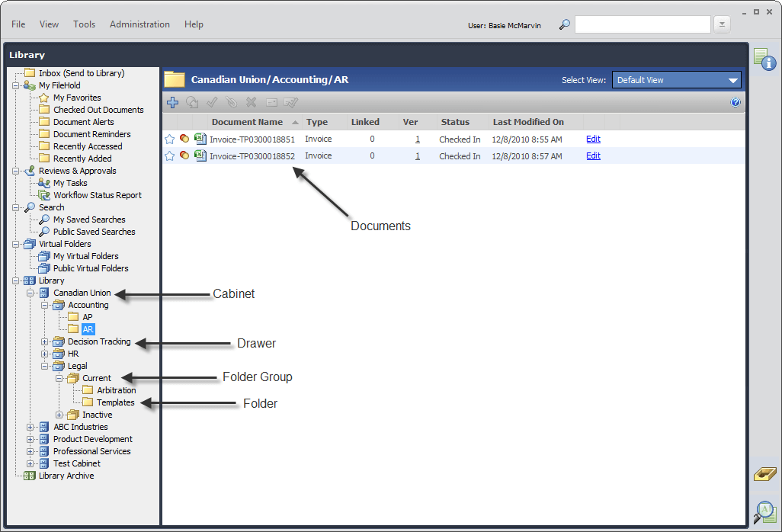Expand the ABC Industries cabinet
Image resolution: width=782 pixels, height=532 pixels.
tap(30, 428)
